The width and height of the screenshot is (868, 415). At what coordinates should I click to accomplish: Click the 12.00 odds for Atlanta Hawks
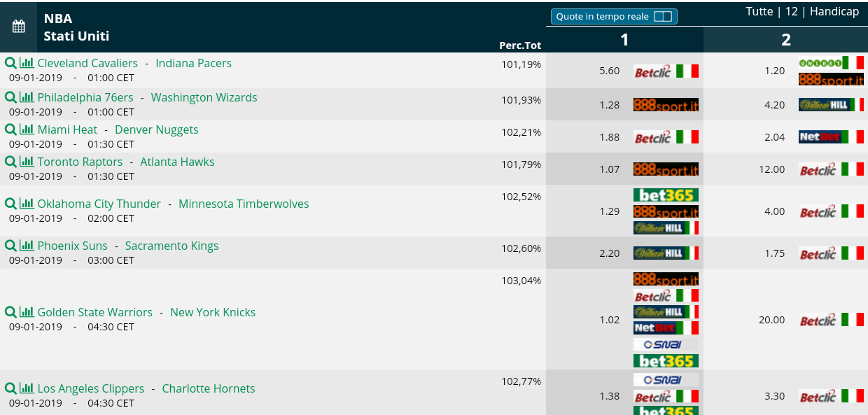pos(771,169)
